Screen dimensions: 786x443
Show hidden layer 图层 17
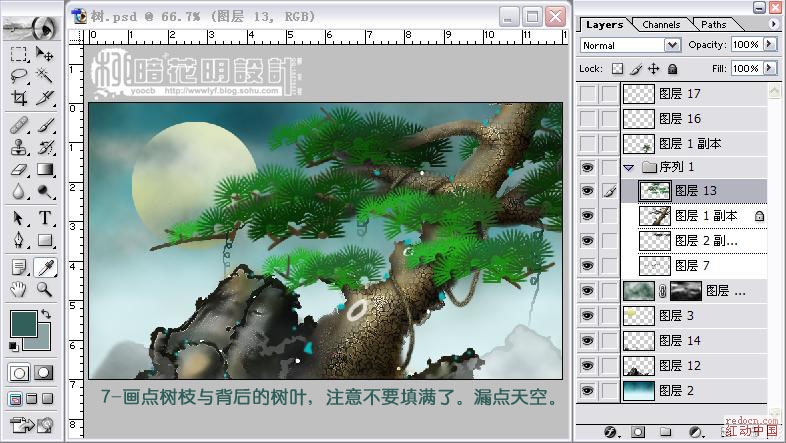(587, 94)
